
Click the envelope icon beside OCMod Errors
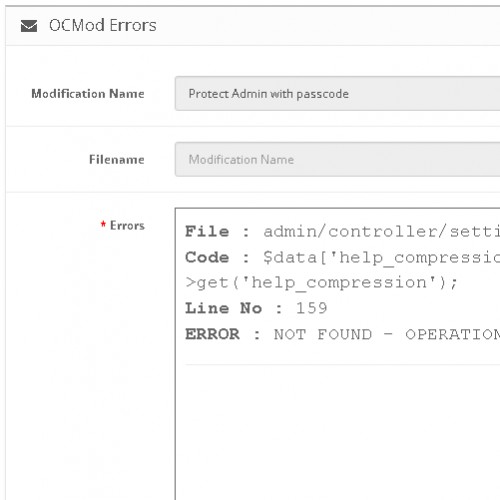tap(29, 26)
